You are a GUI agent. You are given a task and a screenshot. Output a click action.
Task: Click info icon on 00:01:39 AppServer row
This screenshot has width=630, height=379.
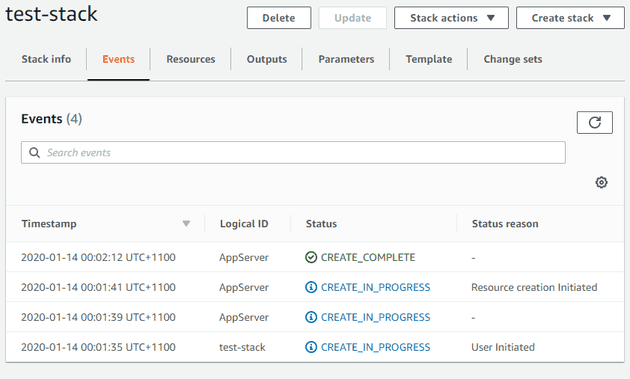[311, 317]
